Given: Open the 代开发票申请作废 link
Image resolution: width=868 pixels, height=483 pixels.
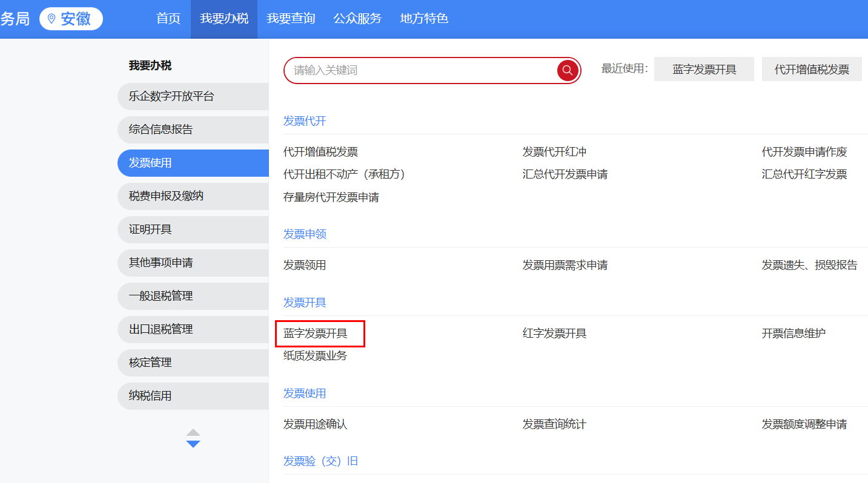Looking at the screenshot, I should pyautogui.click(x=804, y=152).
